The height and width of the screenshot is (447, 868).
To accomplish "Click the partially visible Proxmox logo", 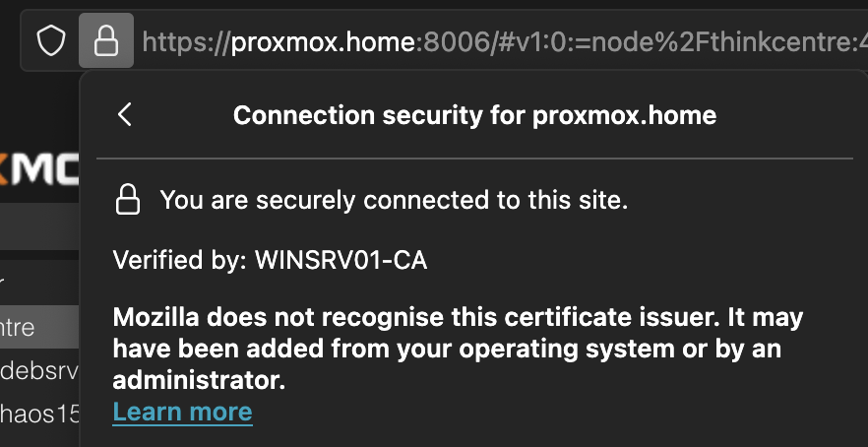I will [39, 169].
